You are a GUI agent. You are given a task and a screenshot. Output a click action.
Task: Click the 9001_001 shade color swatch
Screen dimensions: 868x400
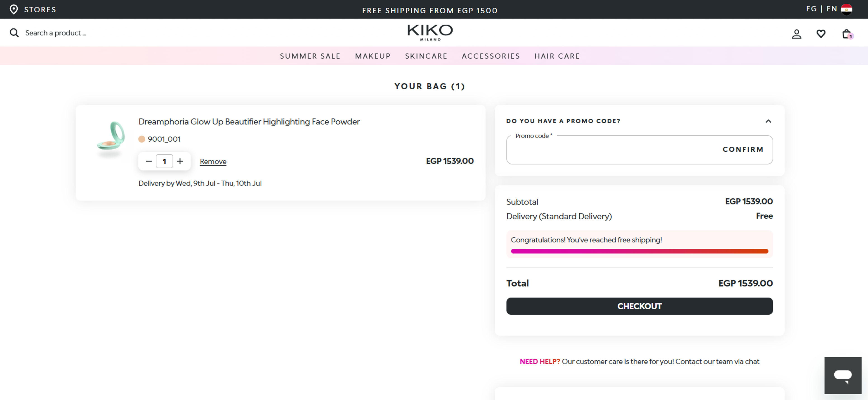tap(142, 139)
